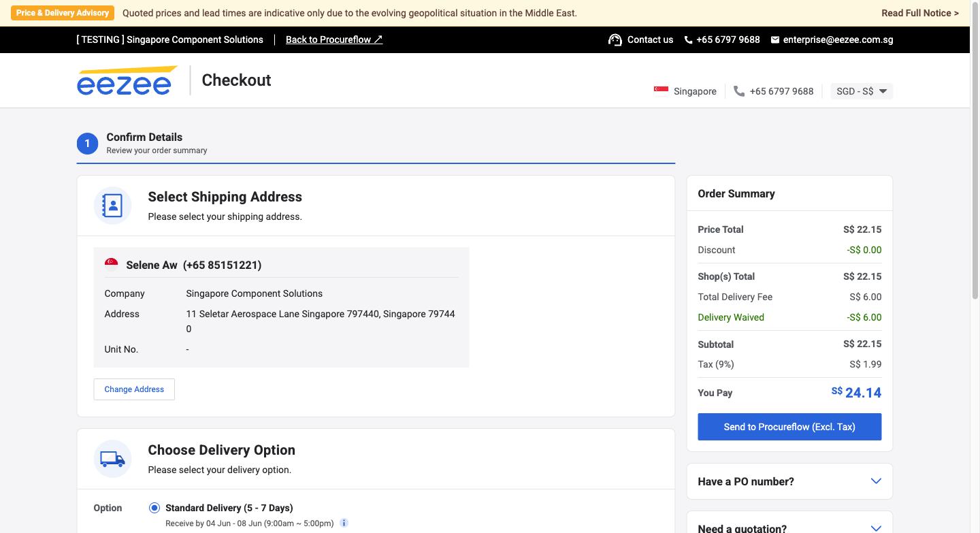Open Read Full Notice link

tap(920, 13)
